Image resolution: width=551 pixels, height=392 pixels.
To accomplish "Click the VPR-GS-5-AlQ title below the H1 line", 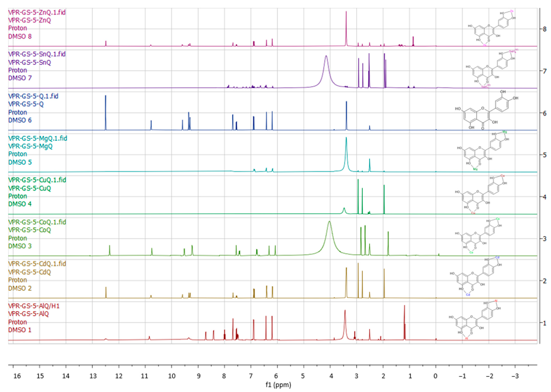I will (28, 314).
